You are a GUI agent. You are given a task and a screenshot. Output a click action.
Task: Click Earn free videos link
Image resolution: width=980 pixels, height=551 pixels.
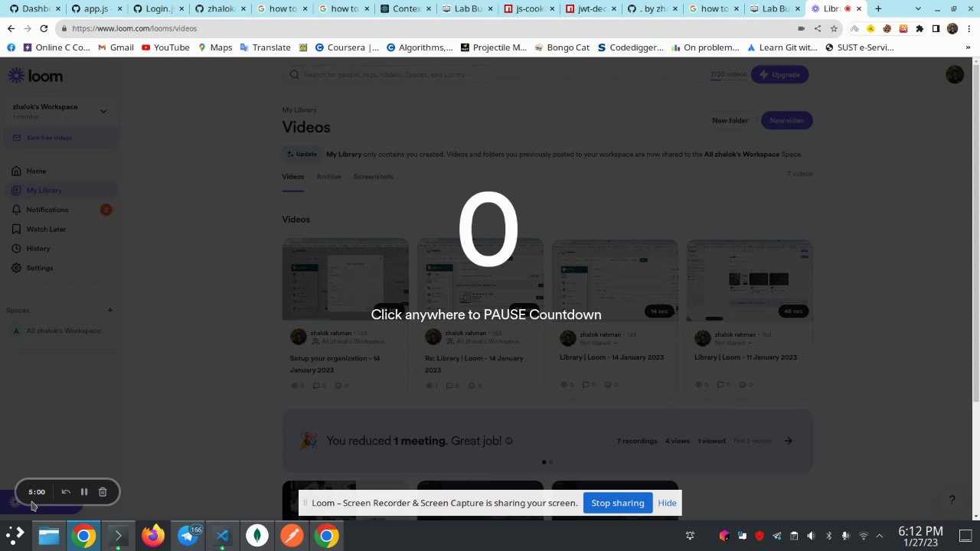pyautogui.click(x=49, y=138)
